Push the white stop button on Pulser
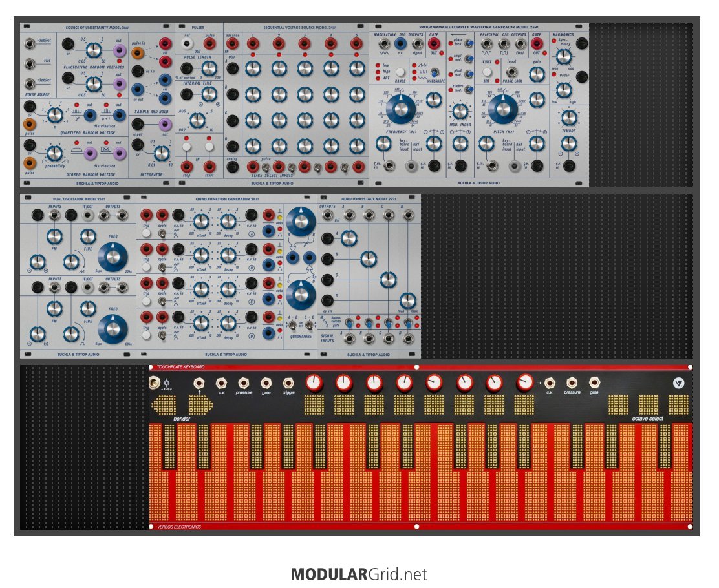Viewport: 719px width, 588px height. 187,147
